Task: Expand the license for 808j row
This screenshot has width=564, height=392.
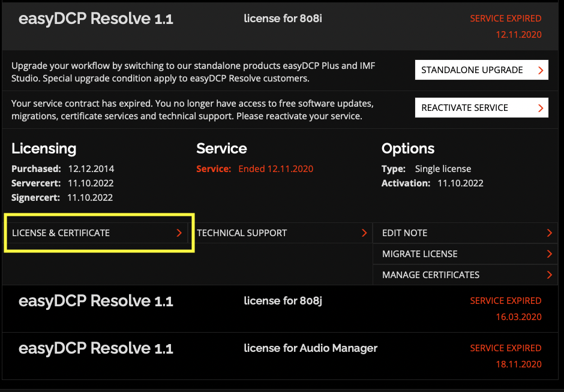Action: click(x=280, y=309)
